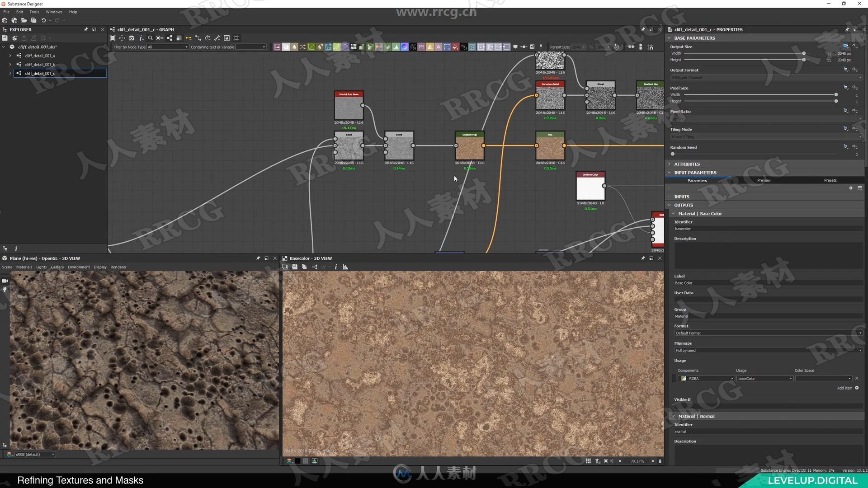
Task: Click the histogram icon in 2D view toolbar
Action: click(345, 267)
